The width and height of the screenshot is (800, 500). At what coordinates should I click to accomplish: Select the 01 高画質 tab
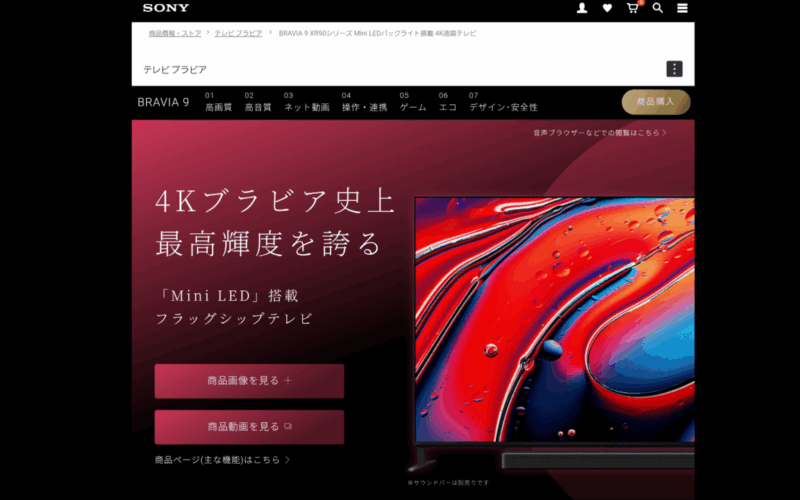click(x=218, y=102)
